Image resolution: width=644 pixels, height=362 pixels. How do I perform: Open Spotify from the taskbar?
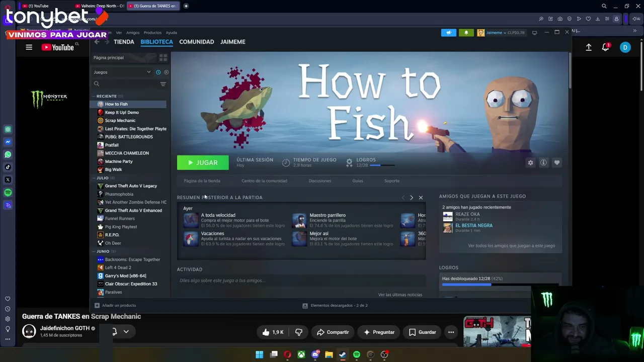pos(356,354)
